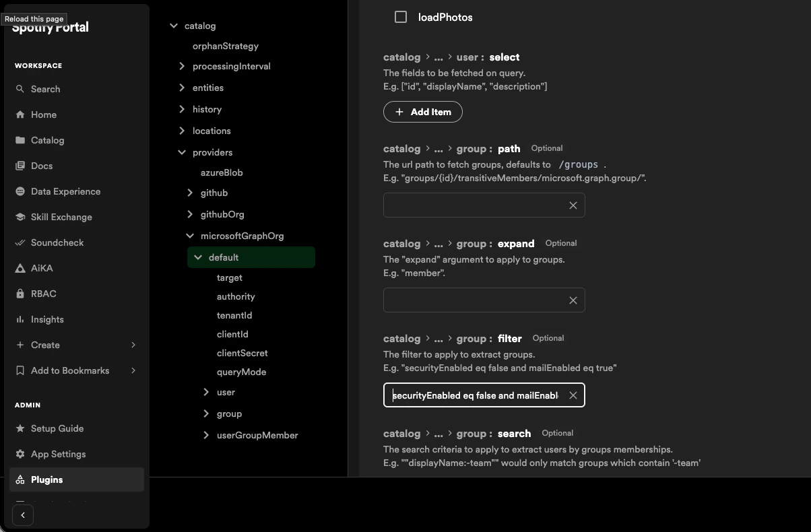Screen dimensions: 811x532
Task: Open Docs from the sidebar
Action: click(77, 166)
